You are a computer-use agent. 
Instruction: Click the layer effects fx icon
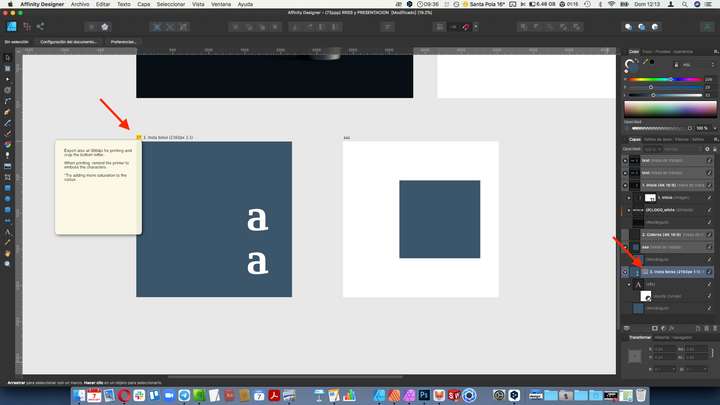[x=671, y=328]
